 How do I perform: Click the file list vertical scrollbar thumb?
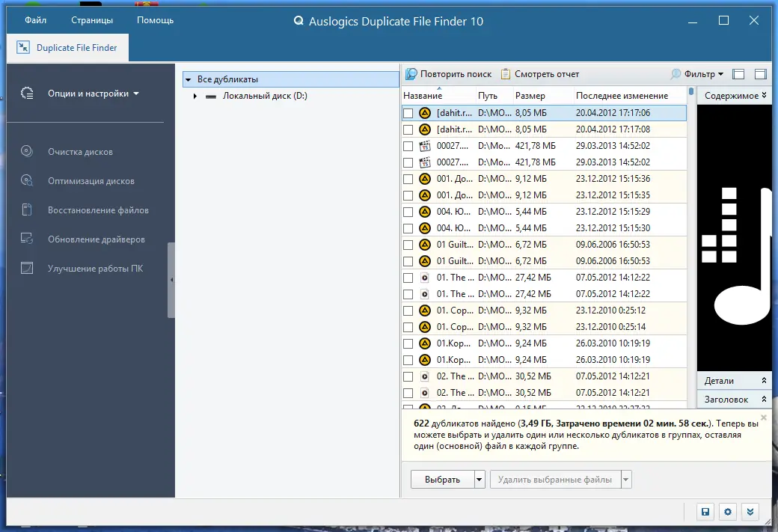point(691,91)
